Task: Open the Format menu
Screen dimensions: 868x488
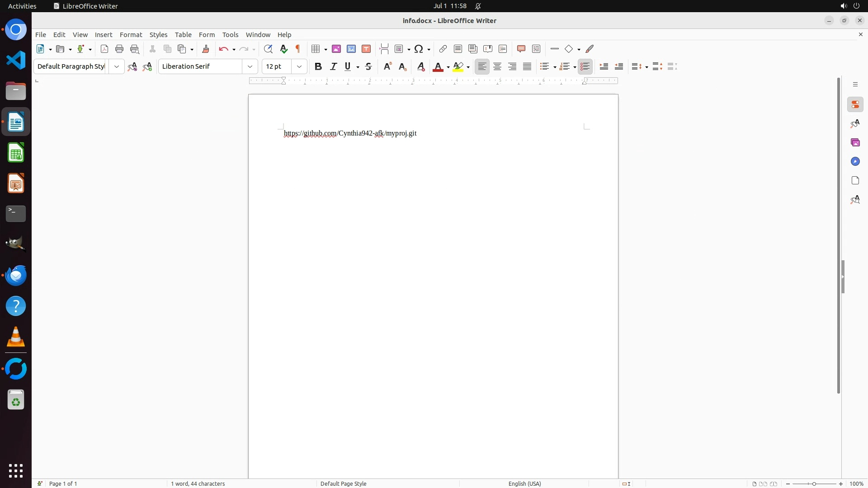Action: pyautogui.click(x=131, y=35)
